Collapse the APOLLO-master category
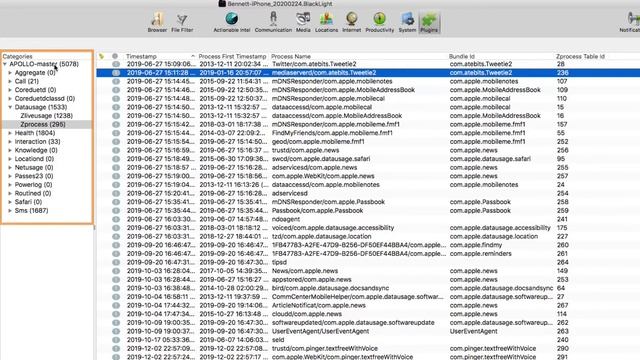 pyautogui.click(x=5, y=64)
